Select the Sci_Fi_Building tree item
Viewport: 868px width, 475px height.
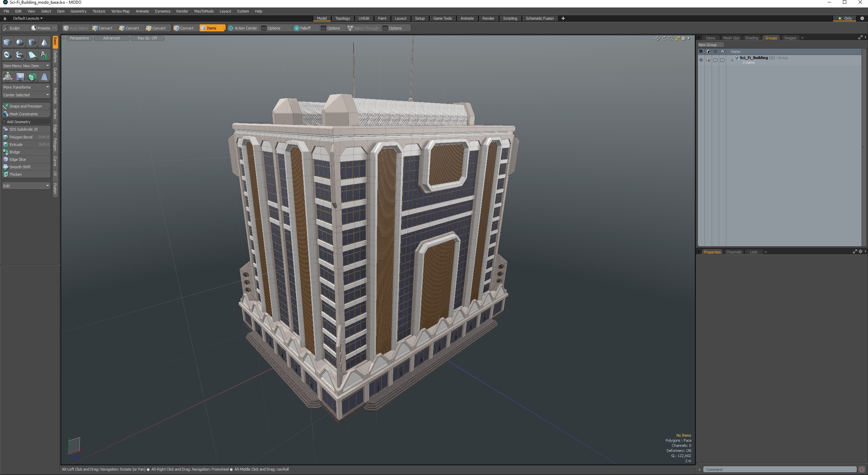(754, 57)
